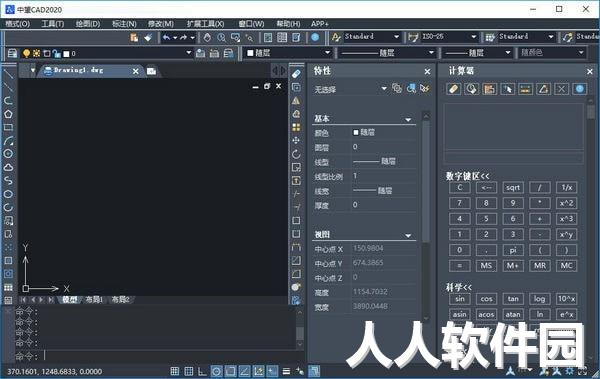Click the sin function button
The image size is (600, 379).
click(x=460, y=299)
